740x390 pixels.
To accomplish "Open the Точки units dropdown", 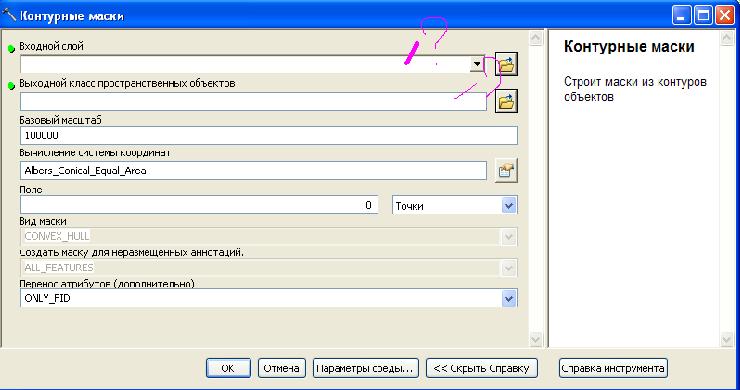I will click(509, 205).
